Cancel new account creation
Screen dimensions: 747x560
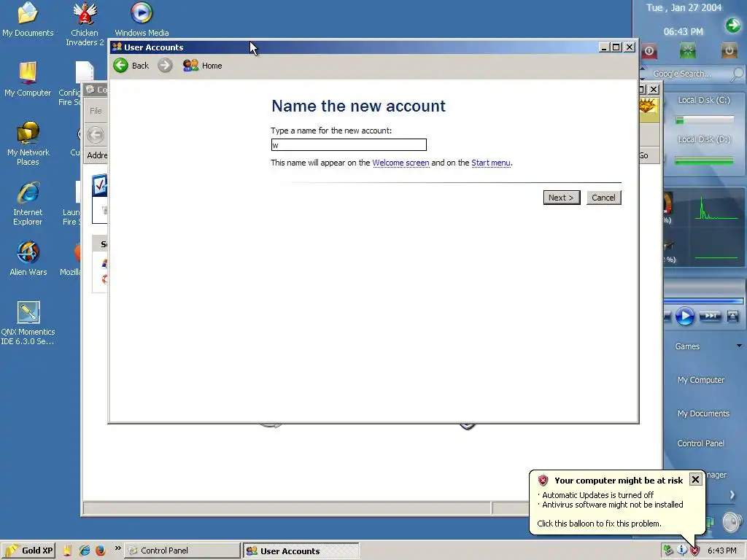603,198
